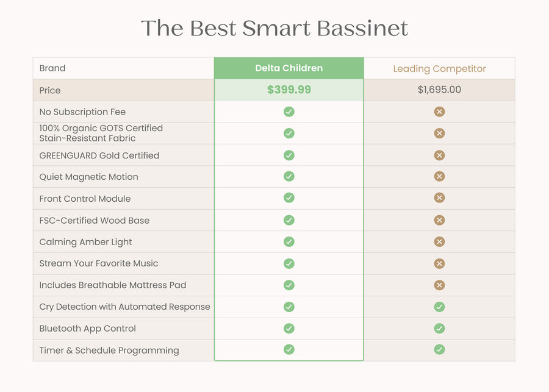Select the Delta Children column header
The image size is (549, 392).
tap(289, 68)
